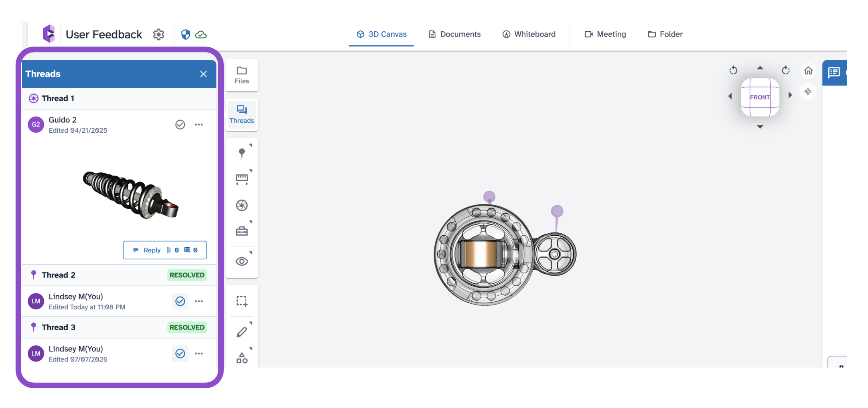This screenshot has height=408, width=868.
Task: Open the blue comments panel button
Action: coord(834,73)
